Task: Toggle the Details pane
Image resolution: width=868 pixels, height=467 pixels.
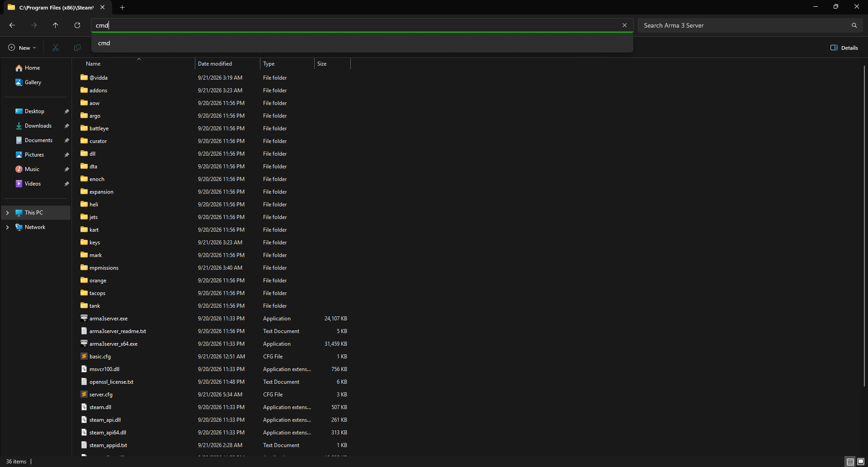Action: point(844,48)
